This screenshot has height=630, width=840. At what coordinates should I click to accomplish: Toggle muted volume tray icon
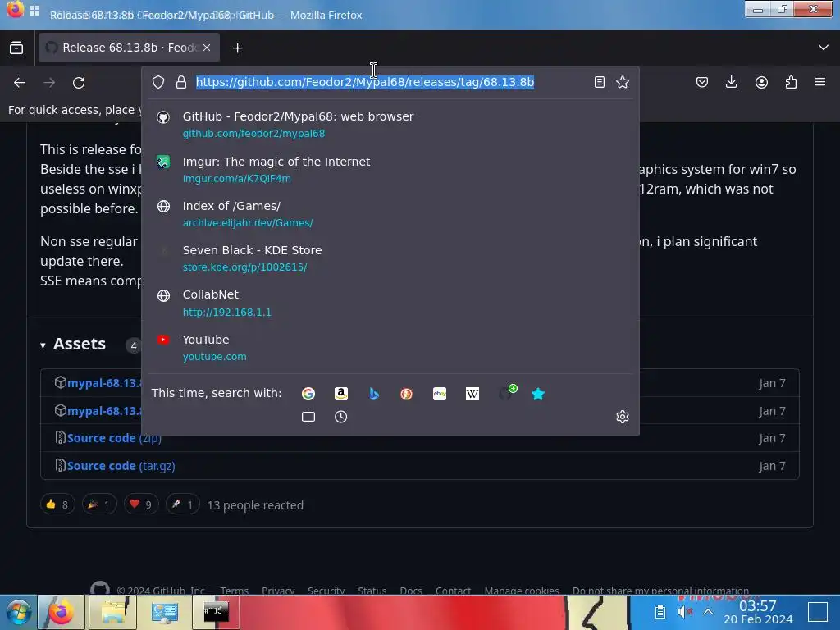click(685, 612)
